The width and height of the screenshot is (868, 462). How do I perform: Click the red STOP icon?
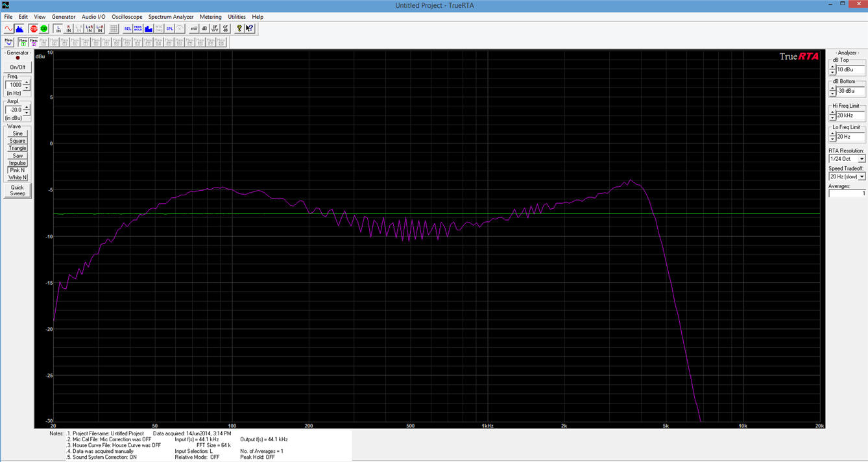pyautogui.click(x=34, y=29)
